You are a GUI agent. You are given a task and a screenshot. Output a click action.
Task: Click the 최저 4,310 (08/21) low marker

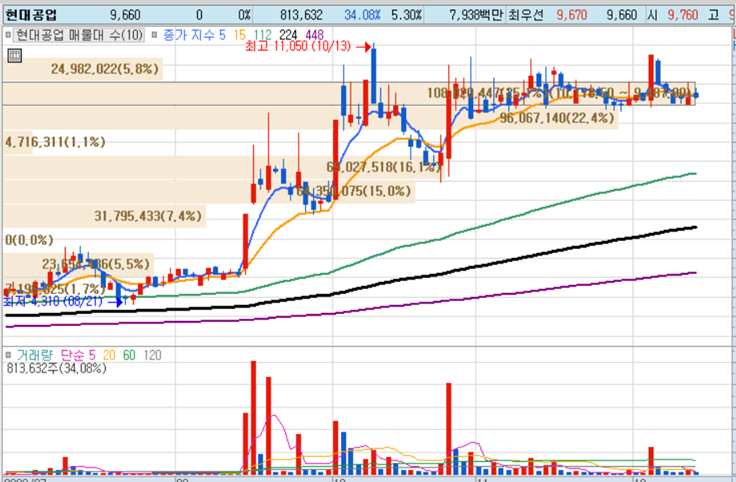tap(53, 301)
